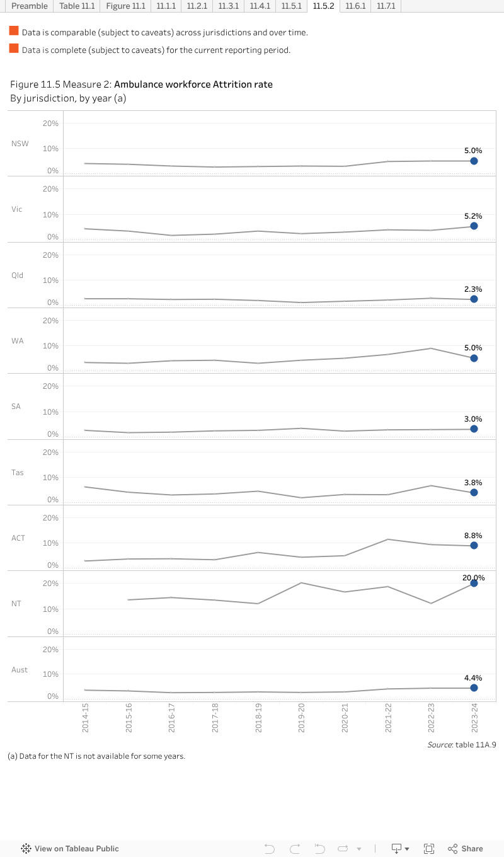The width and height of the screenshot is (504, 857).
Task: Click the Share button label
Action: (472, 848)
